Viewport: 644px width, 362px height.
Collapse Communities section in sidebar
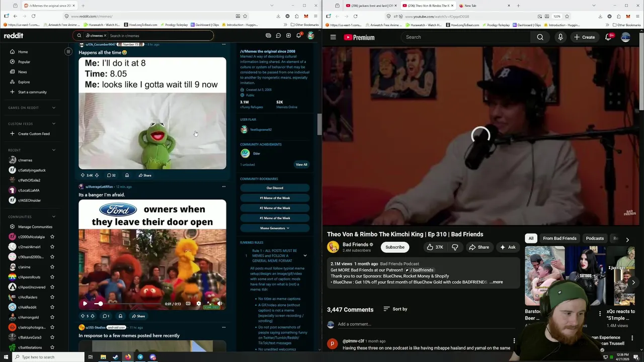click(x=54, y=217)
